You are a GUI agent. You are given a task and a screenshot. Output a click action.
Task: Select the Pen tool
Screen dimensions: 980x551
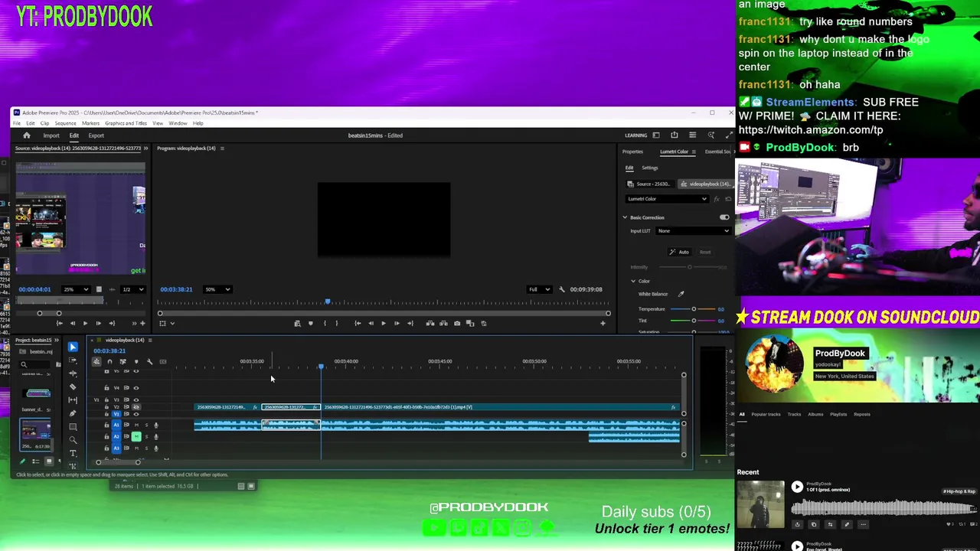coord(73,413)
